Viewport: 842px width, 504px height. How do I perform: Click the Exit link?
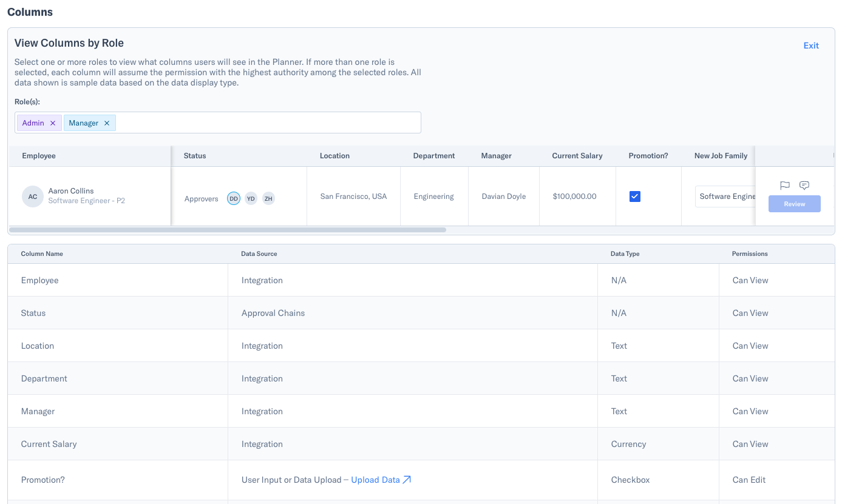click(811, 45)
